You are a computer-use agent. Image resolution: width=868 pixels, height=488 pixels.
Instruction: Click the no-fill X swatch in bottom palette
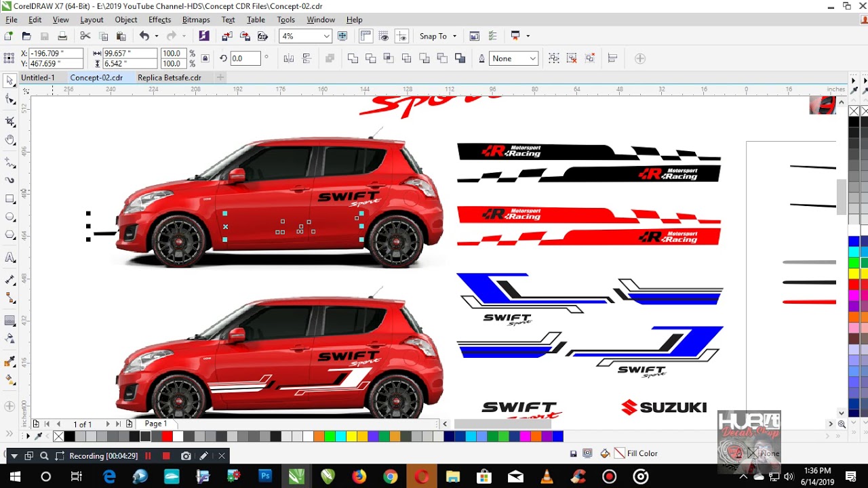58,436
